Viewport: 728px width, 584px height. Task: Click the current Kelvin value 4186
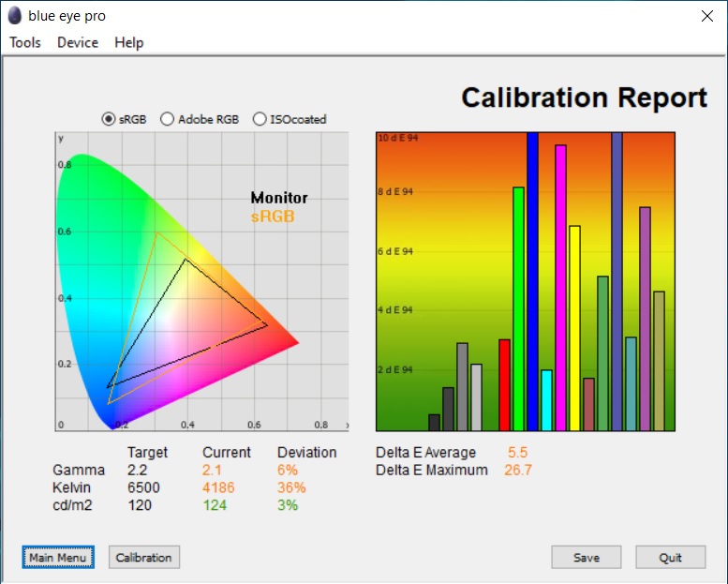pyautogui.click(x=218, y=487)
